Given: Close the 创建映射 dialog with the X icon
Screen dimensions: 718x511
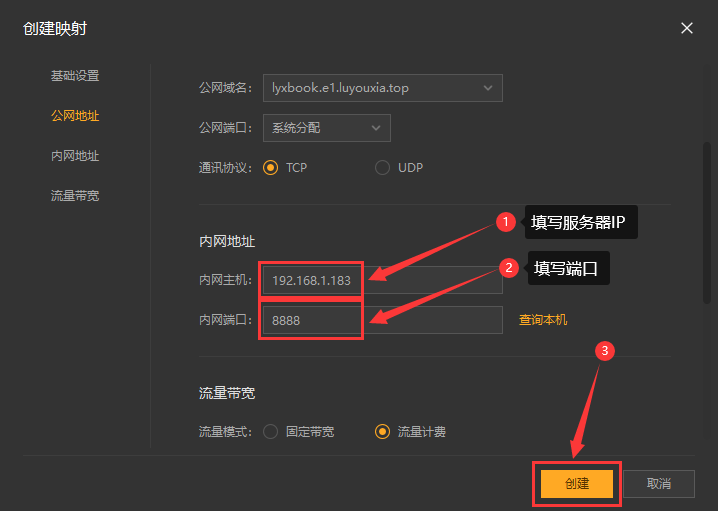Looking at the screenshot, I should 686,28.
